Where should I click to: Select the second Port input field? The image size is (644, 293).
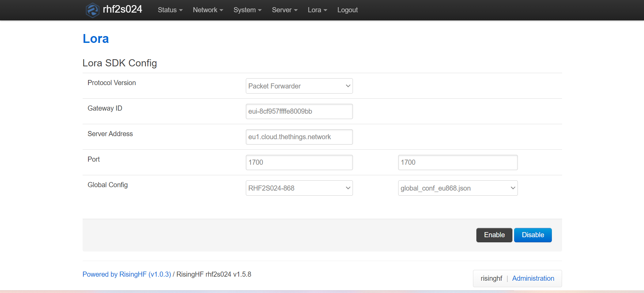pyautogui.click(x=457, y=163)
